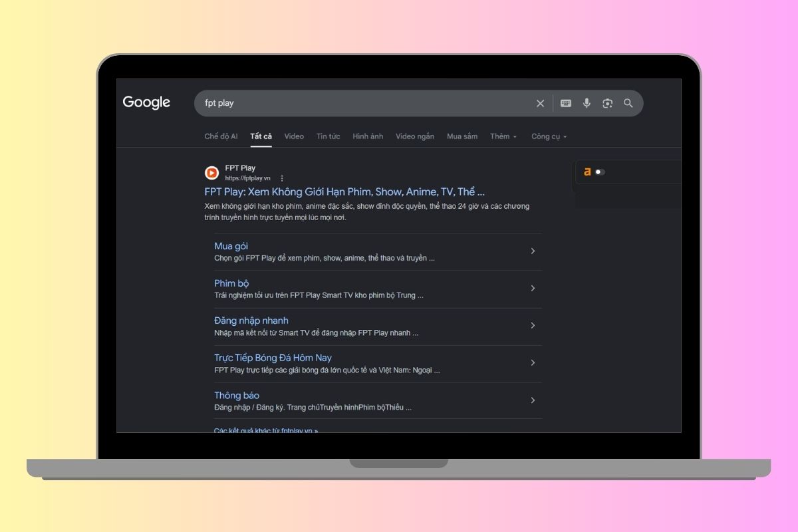Click the chevron in Đăng nhập nhanh row

point(533,325)
